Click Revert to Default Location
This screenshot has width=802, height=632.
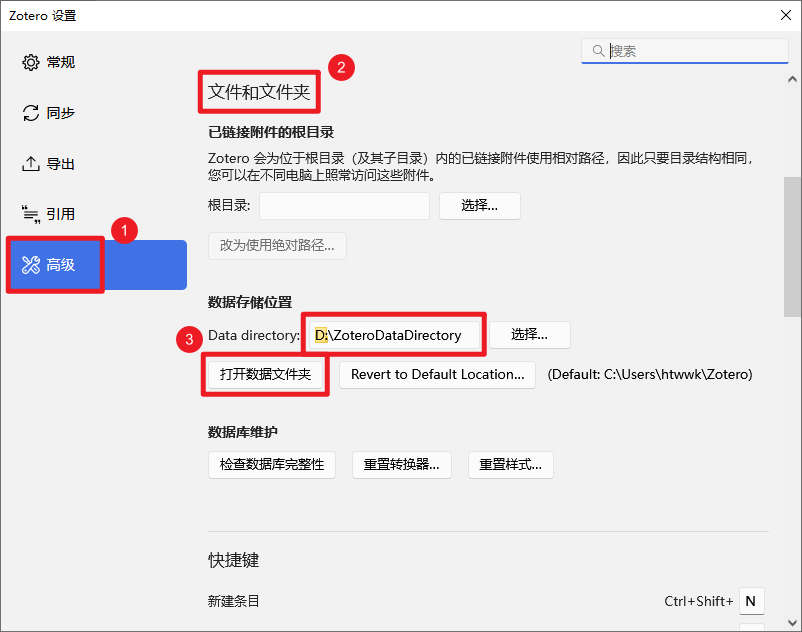tap(436, 374)
